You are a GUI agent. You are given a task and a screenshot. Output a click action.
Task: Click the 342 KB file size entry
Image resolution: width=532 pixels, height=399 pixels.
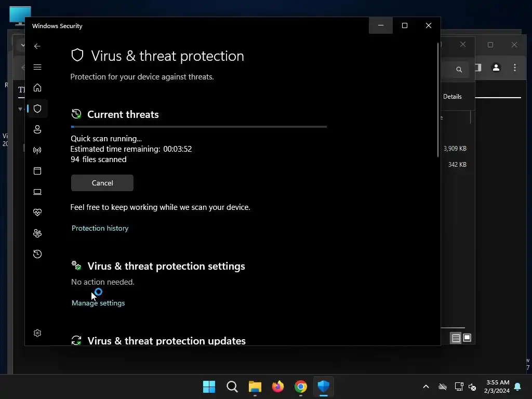click(457, 165)
